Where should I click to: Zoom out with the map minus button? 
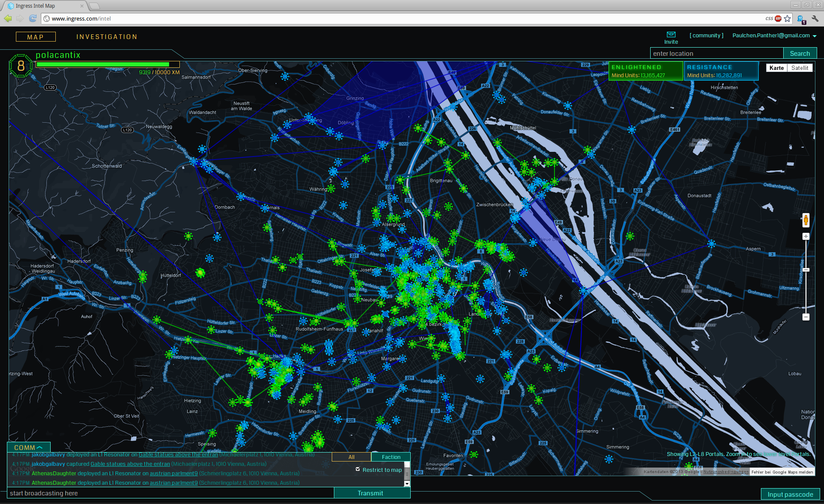coord(806,317)
